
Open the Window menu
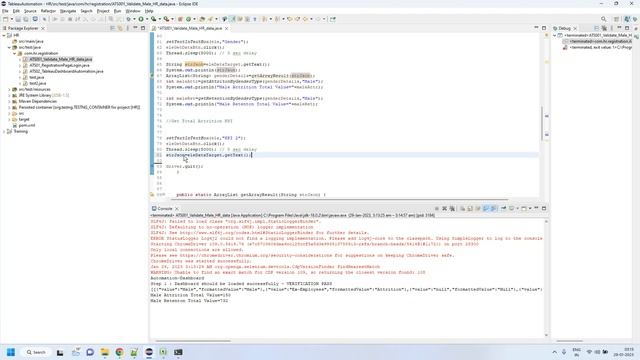[x=133, y=11]
